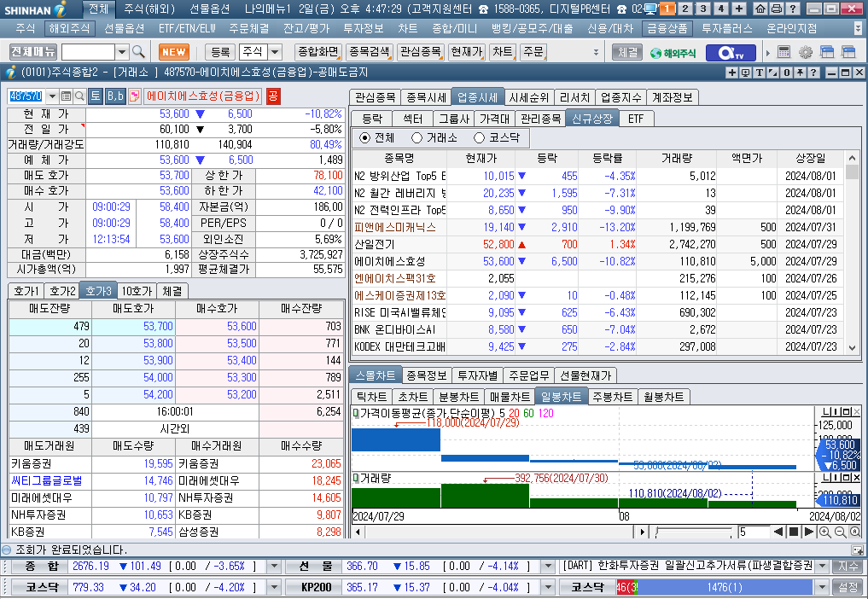868x599 pixels.
Task: Click the printer icon in title bar
Action: coord(777,9)
